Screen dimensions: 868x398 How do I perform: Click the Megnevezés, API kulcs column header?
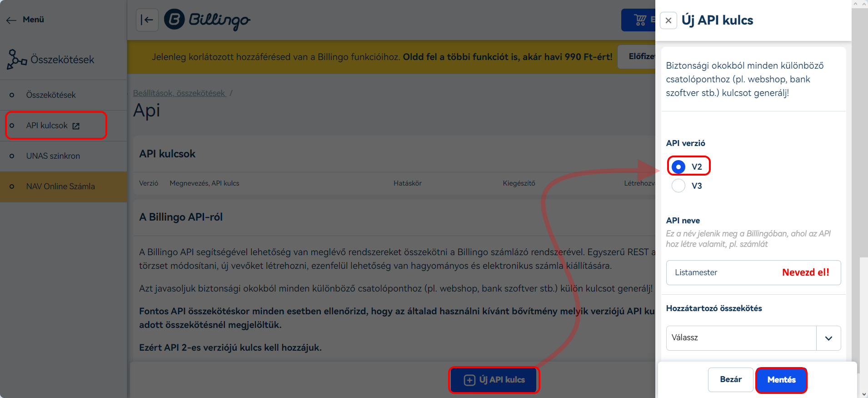pyautogui.click(x=205, y=183)
